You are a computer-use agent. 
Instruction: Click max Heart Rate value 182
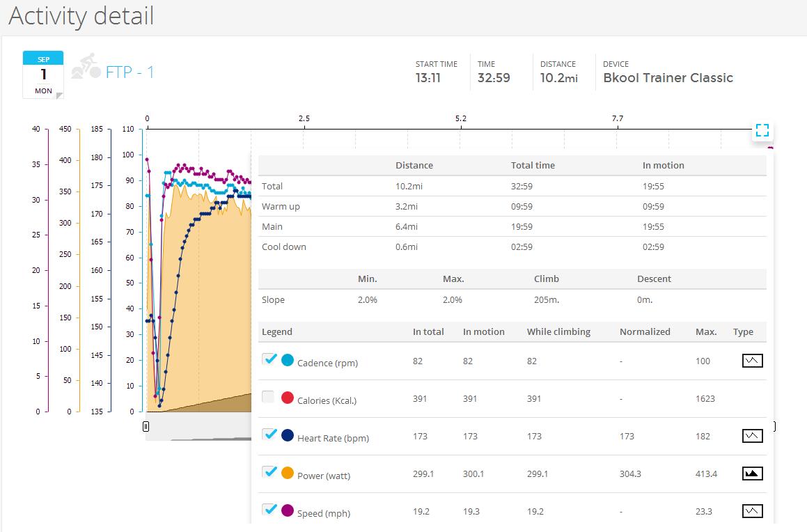pyautogui.click(x=703, y=437)
